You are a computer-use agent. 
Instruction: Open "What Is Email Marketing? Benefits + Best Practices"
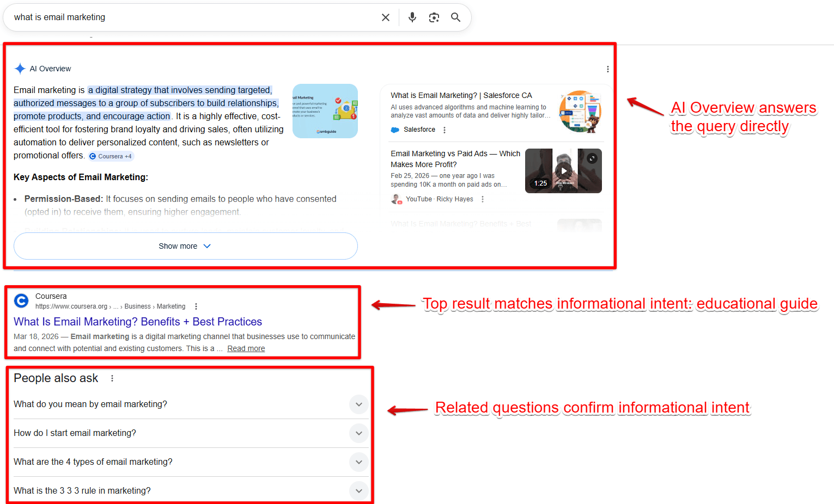(137, 322)
